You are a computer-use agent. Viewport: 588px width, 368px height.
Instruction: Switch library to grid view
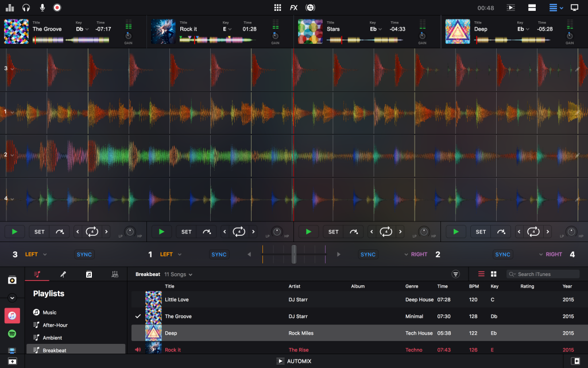(493, 274)
